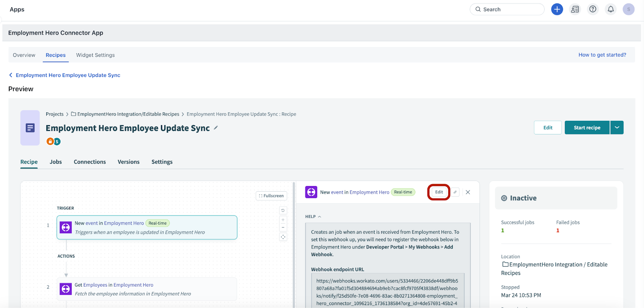Switch to the Versions tab
644x308 pixels.
[128, 162]
